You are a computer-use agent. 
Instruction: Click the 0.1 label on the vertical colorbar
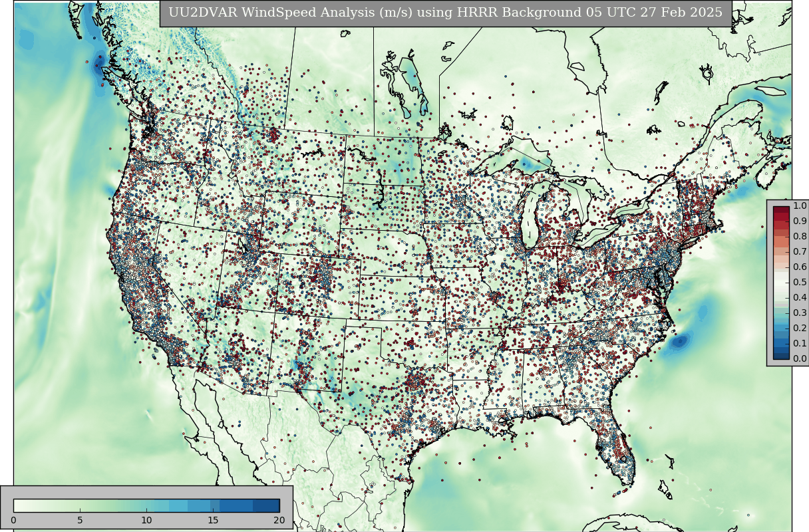[x=800, y=344]
